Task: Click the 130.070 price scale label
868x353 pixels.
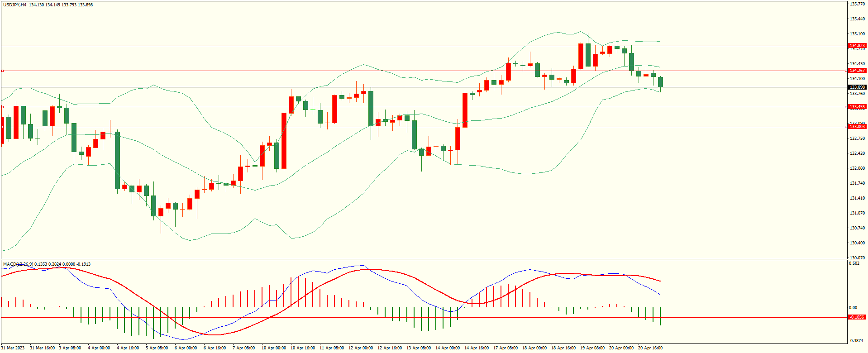Action: tap(857, 258)
